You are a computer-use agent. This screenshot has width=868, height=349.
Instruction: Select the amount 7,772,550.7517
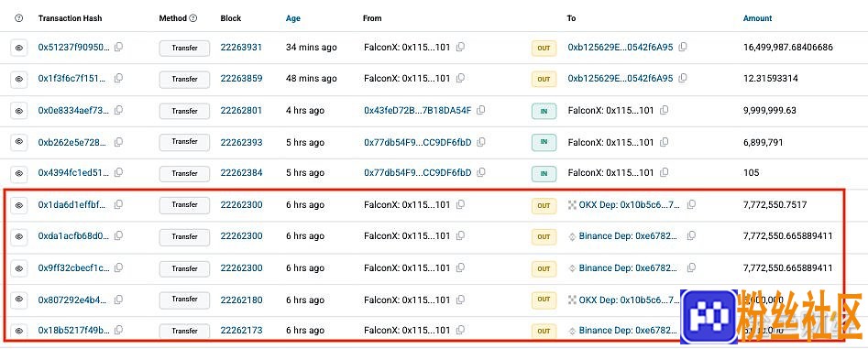point(775,204)
